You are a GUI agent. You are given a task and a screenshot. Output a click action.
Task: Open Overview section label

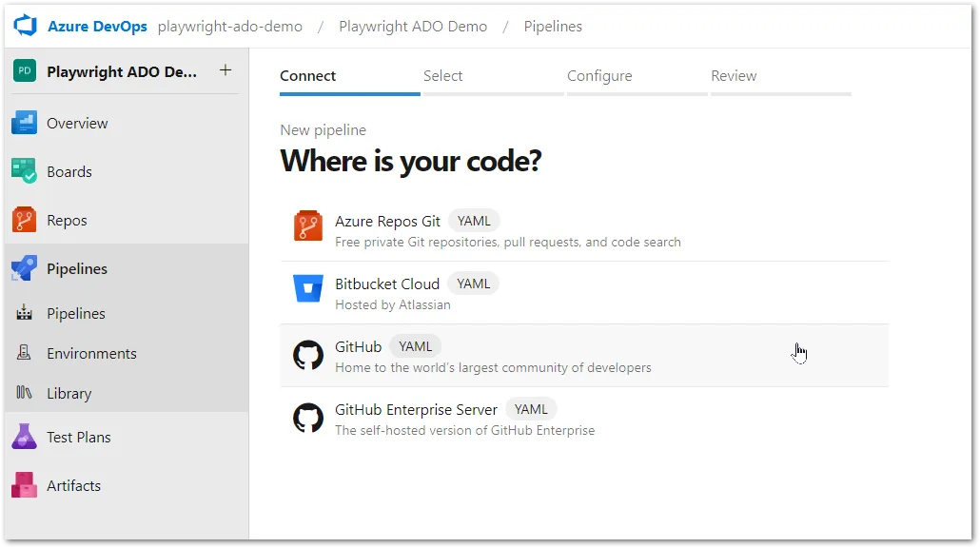(77, 123)
